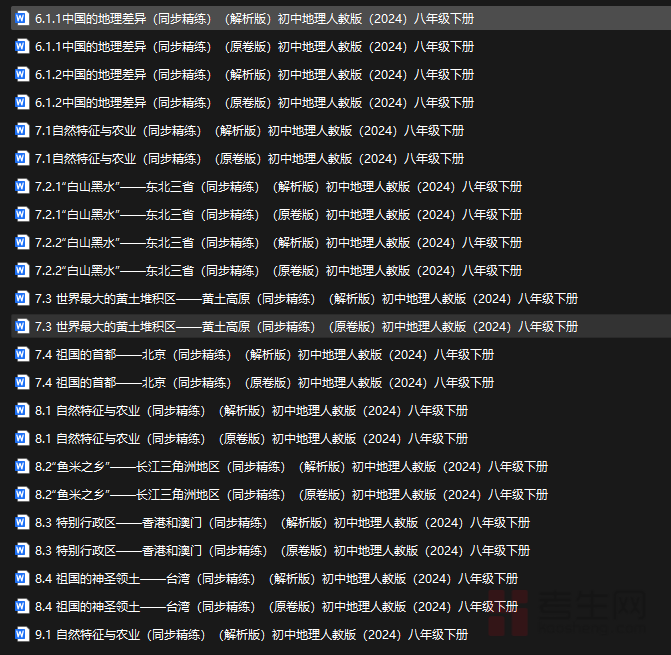Click Word icon of 6.1.1 中国的地理差异 解析版

pos(23,18)
